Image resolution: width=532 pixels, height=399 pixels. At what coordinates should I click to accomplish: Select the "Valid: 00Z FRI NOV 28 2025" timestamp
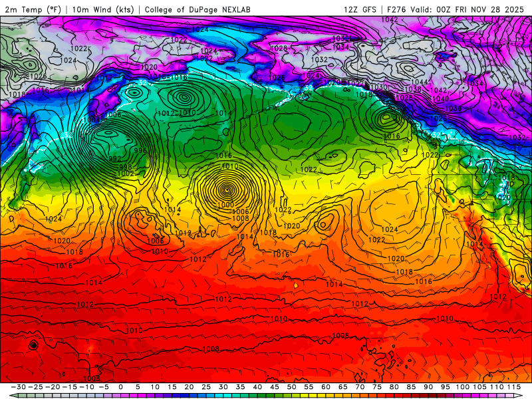(x=467, y=9)
